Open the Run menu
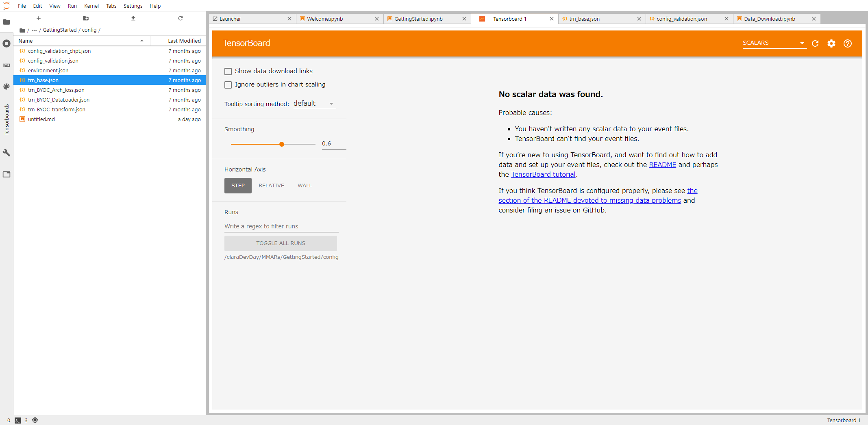Screen dimensions: 868x425 pos(72,6)
